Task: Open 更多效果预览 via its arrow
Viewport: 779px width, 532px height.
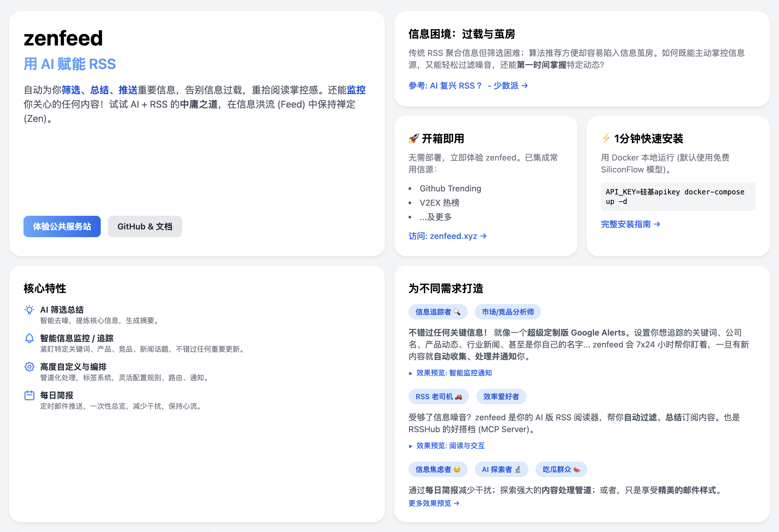Action: (x=434, y=503)
